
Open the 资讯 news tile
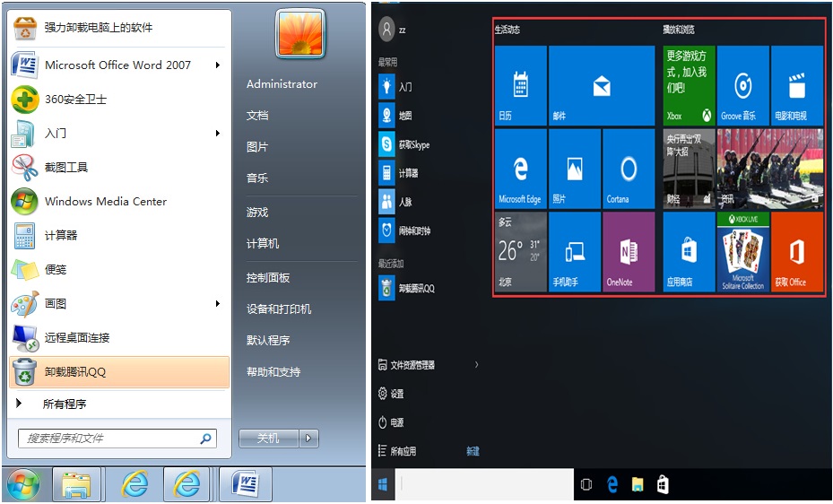[769, 169]
